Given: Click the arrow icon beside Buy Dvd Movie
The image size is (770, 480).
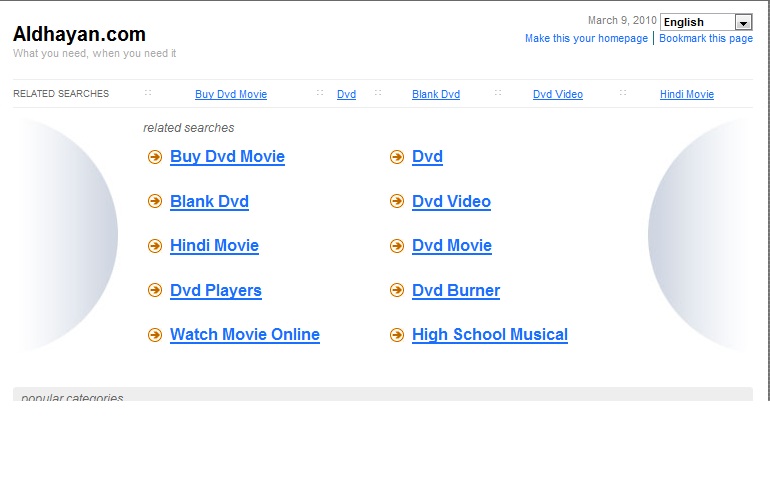Looking at the screenshot, I should tap(155, 157).
